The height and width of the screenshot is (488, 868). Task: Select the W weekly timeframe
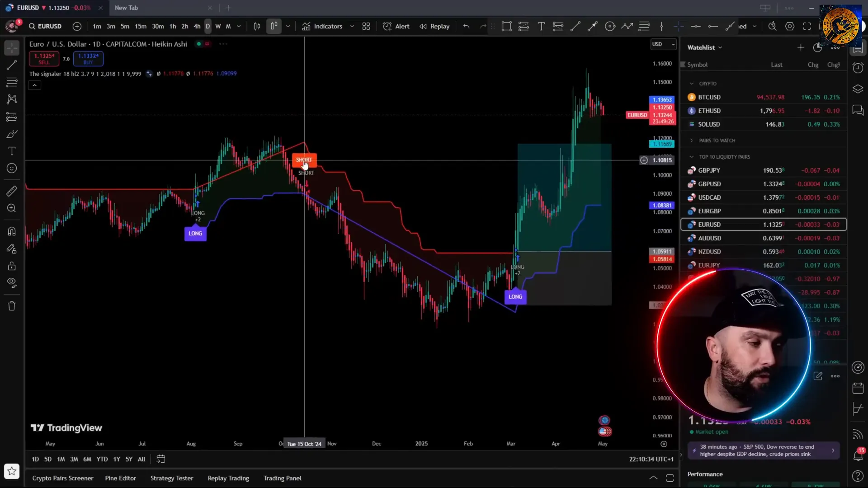click(218, 26)
